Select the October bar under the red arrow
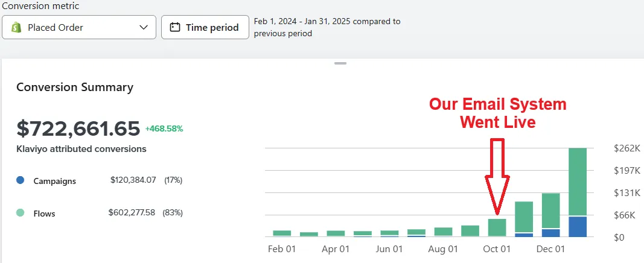This screenshot has height=263, width=644. pos(497,227)
